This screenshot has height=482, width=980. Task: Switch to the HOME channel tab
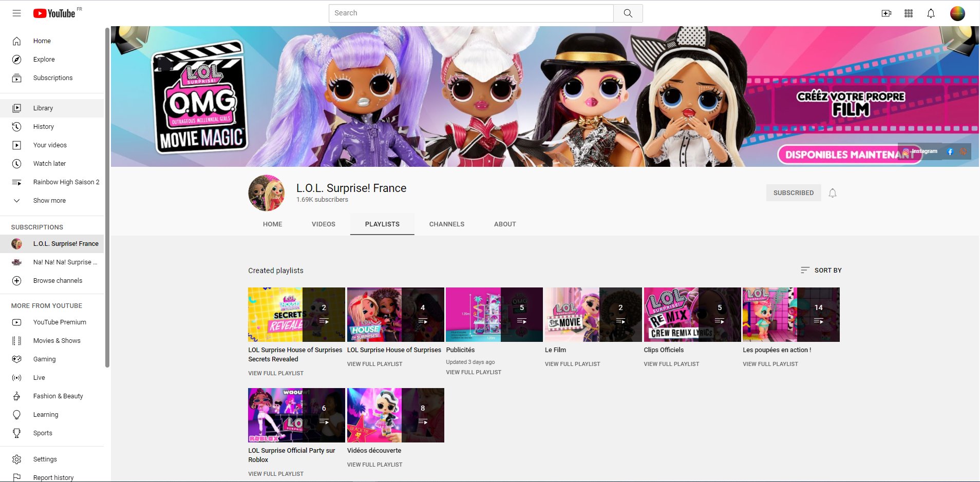tap(272, 224)
